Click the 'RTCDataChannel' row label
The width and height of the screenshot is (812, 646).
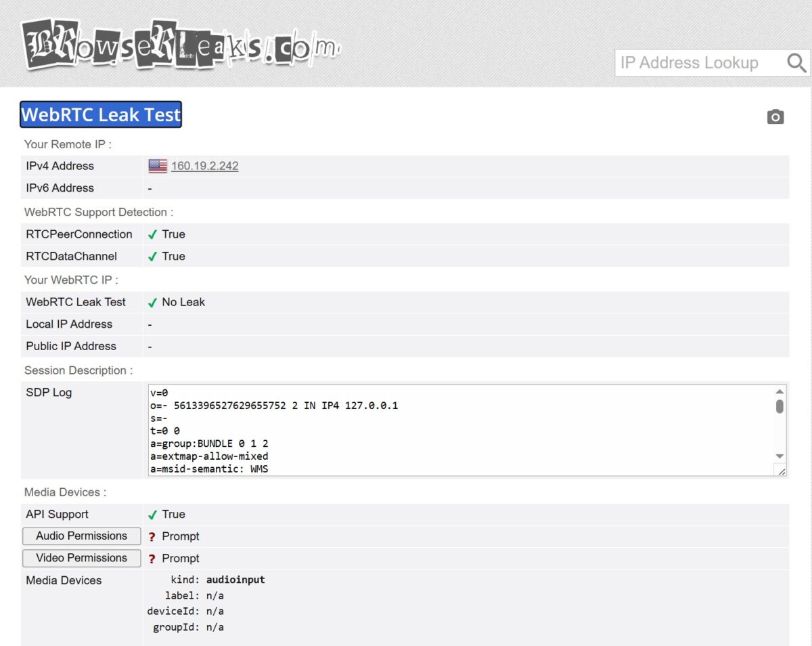[x=71, y=256]
